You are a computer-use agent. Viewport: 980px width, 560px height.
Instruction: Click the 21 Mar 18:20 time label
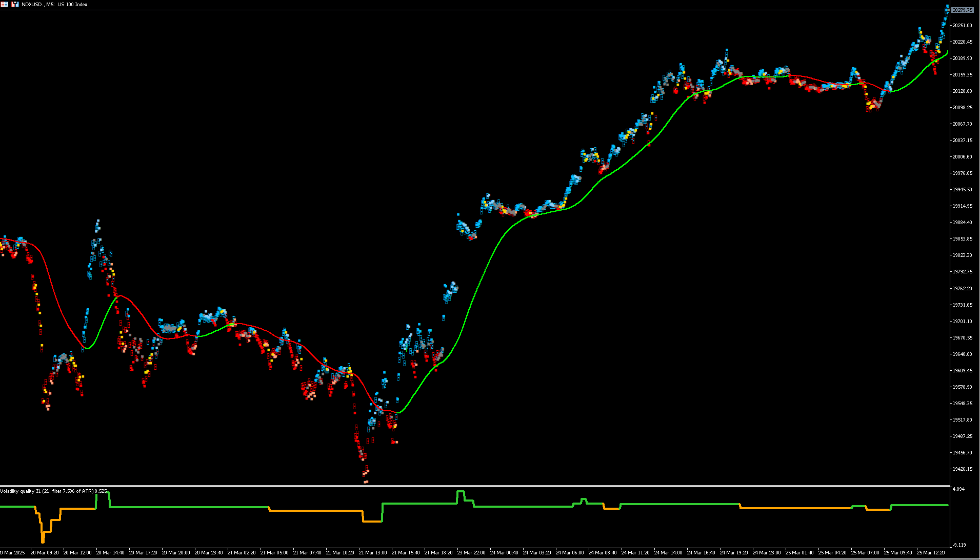(x=438, y=553)
